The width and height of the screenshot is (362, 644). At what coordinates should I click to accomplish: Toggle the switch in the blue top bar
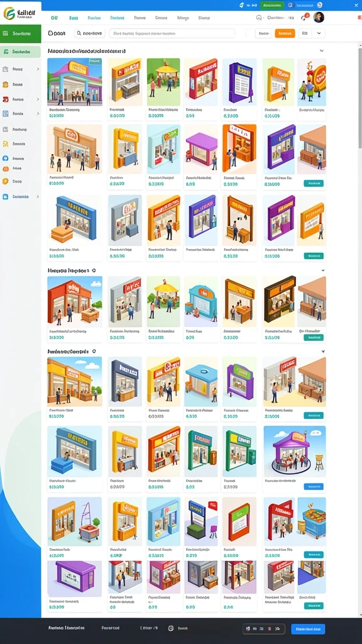click(x=290, y=5)
